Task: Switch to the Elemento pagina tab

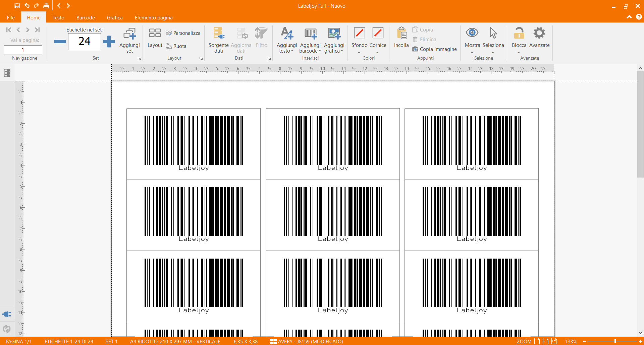Action: pyautogui.click(x=154, y=18)
